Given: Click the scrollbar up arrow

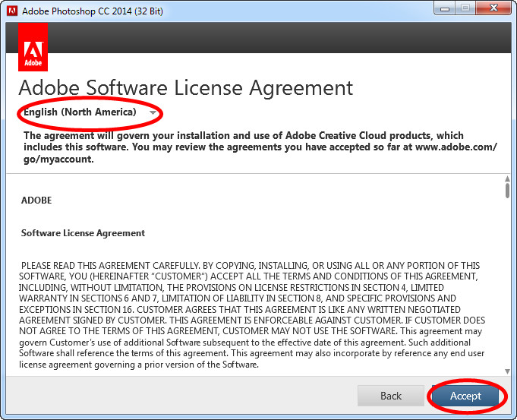Looking at the screenshot, I should click(507, 178).
